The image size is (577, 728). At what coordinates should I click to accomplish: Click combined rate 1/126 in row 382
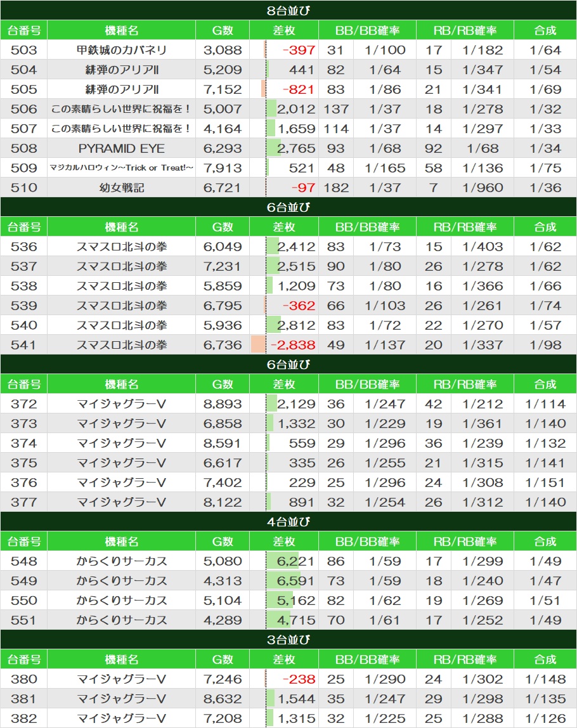(x=545, y=718)
